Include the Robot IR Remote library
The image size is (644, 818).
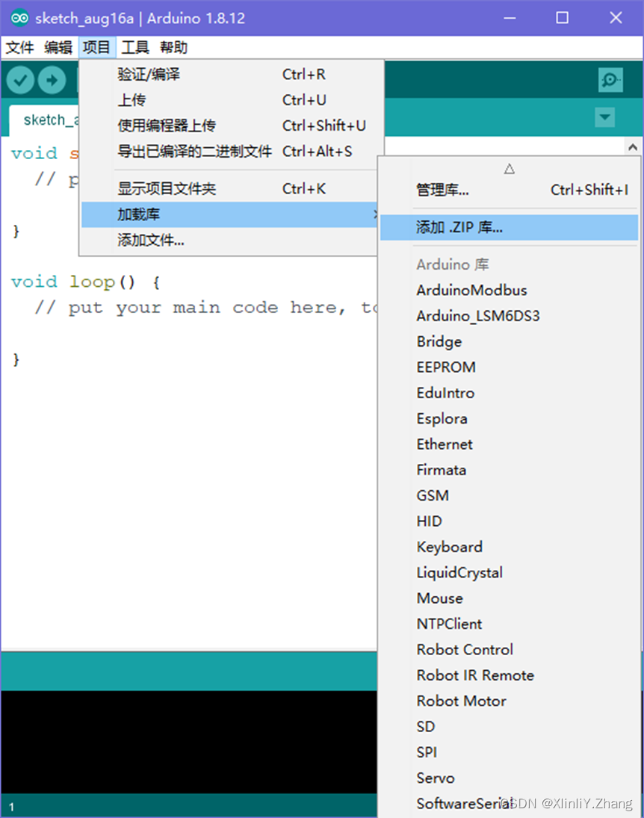[x=509, y=675]
